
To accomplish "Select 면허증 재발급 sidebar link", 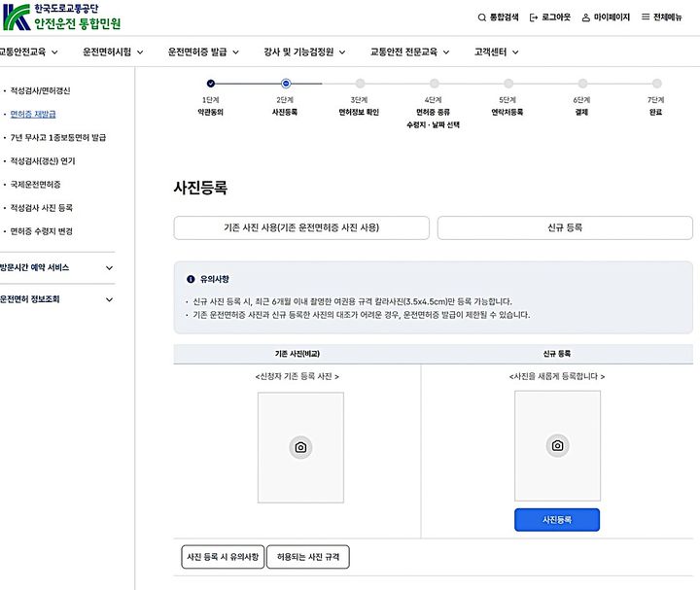I will click(x=33, y=115).
